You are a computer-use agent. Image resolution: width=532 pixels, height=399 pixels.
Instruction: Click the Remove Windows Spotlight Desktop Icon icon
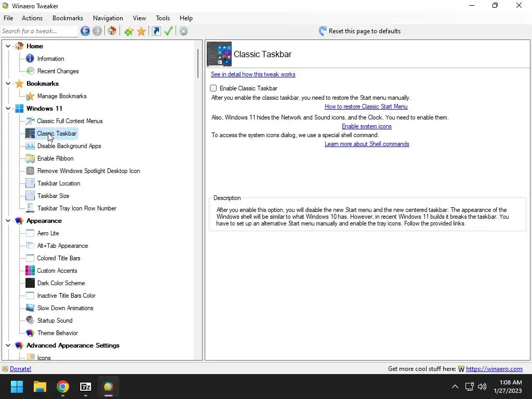(x=30, y=170)
